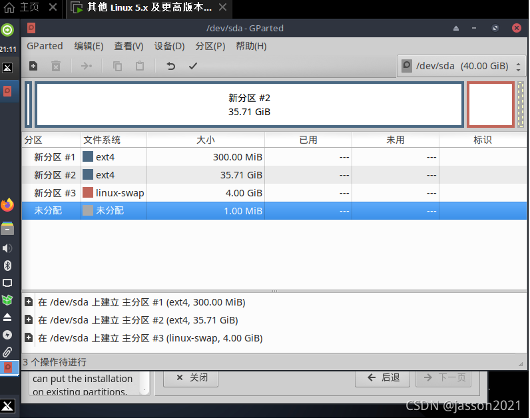Viewport: 530px width, 420px height.
Task: Click the green package icon in the side panel
Action: click(x=7, y=300)
